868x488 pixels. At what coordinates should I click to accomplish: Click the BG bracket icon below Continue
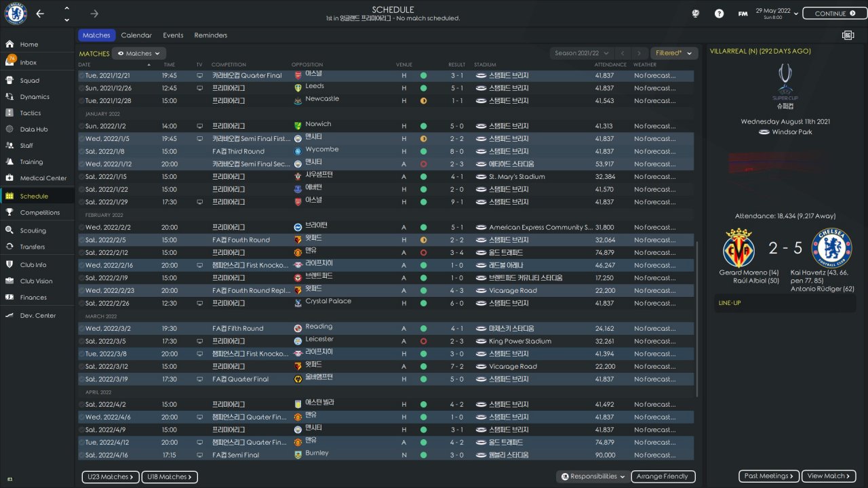[x=848, y=35]
